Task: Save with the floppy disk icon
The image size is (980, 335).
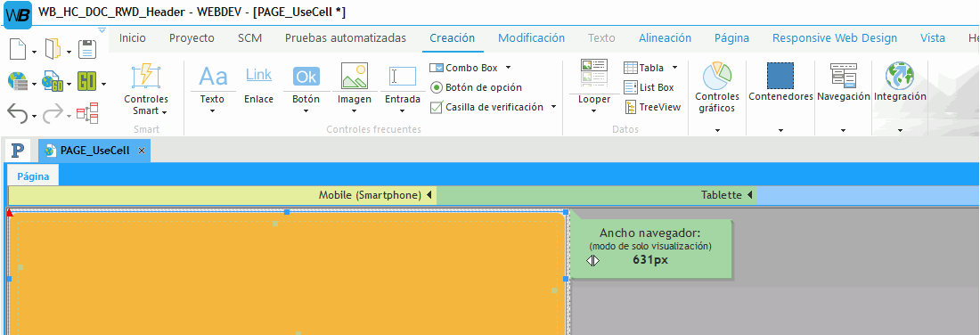Action: pyautogui.click(x=86, y=49)
